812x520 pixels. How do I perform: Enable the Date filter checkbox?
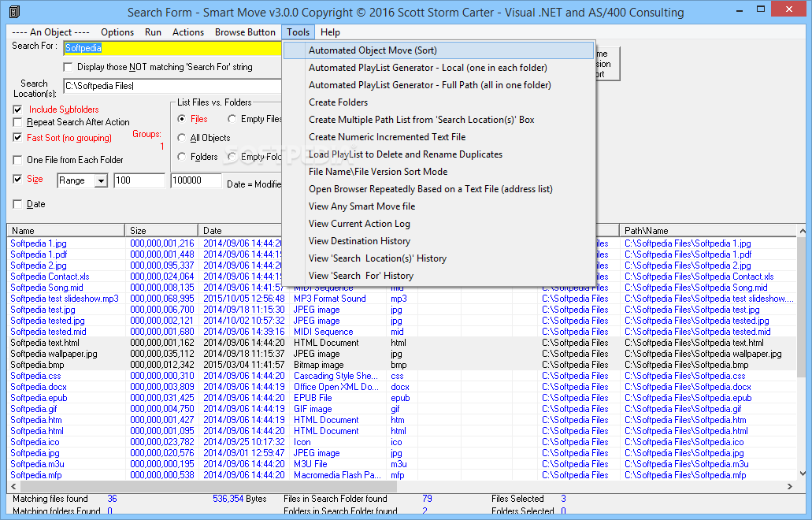(17, 204)
